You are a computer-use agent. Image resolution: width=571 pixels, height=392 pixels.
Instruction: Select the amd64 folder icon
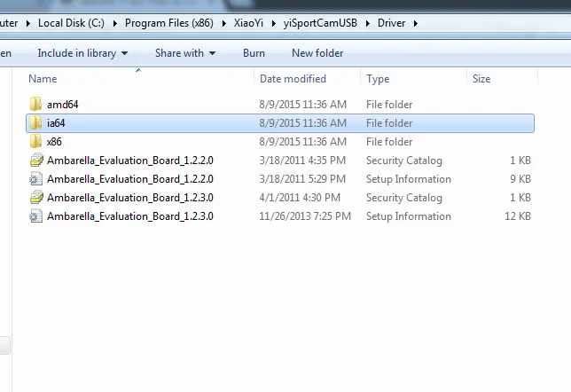pyautogui.click(x=35, y=104)
